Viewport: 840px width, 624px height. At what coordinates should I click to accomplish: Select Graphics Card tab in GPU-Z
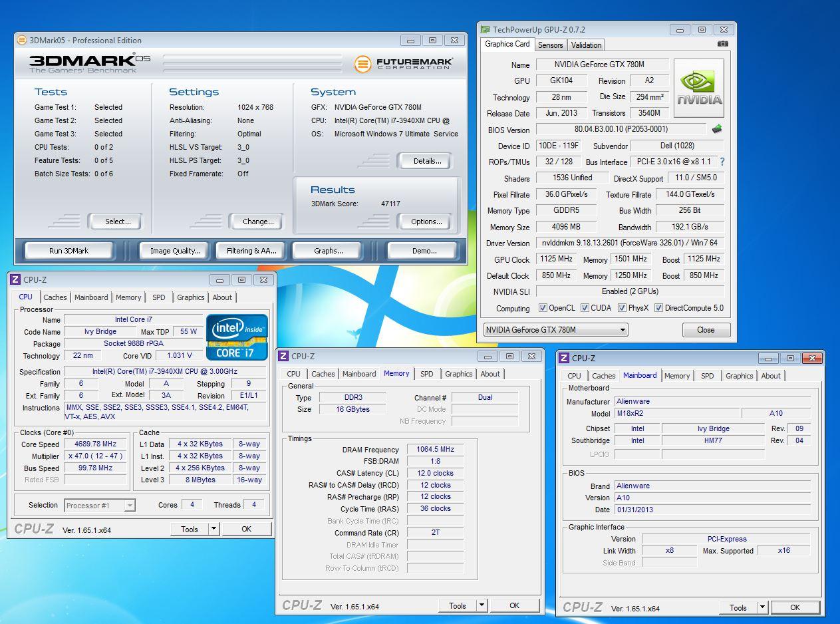(x=507, y=44)
